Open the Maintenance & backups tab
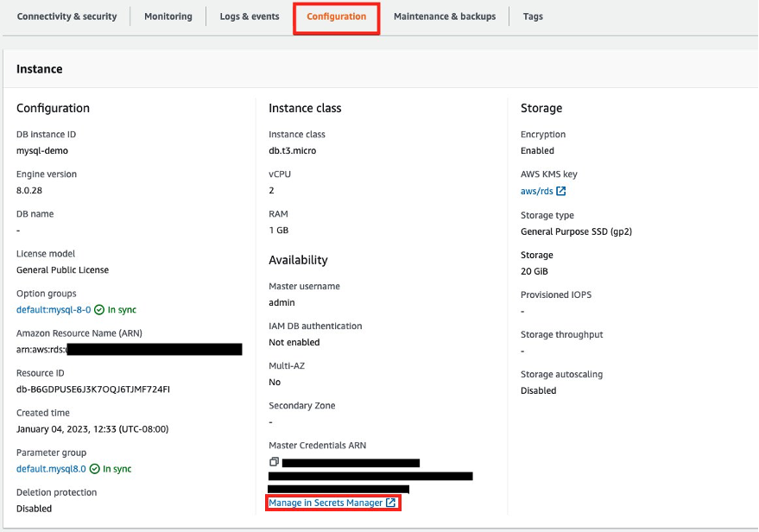 point(444,16)
